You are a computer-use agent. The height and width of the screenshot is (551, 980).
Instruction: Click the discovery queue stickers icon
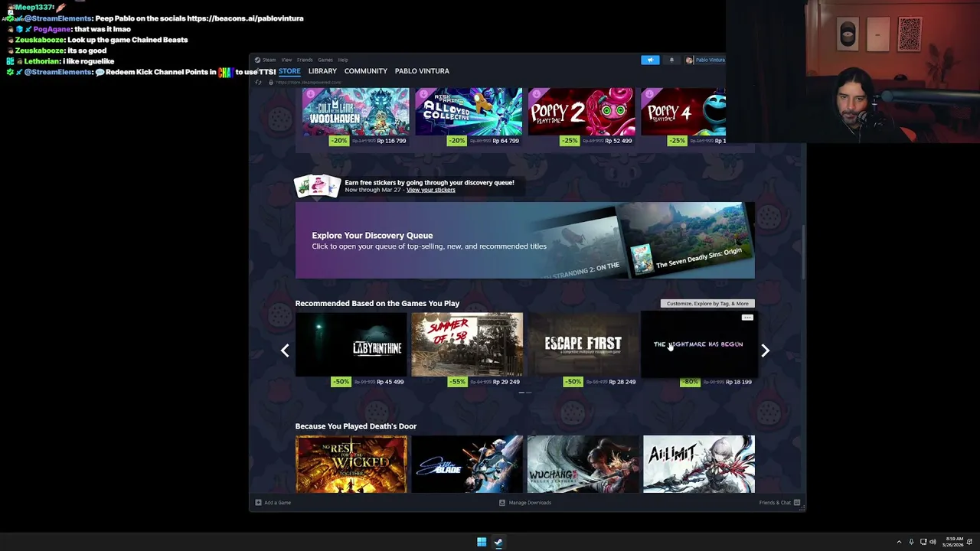[x=317, y=186]
